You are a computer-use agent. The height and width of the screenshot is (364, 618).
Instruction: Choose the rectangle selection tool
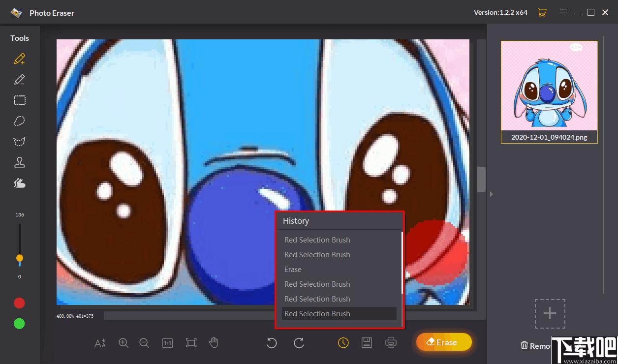pyautogui.click(x=20, y=100)
